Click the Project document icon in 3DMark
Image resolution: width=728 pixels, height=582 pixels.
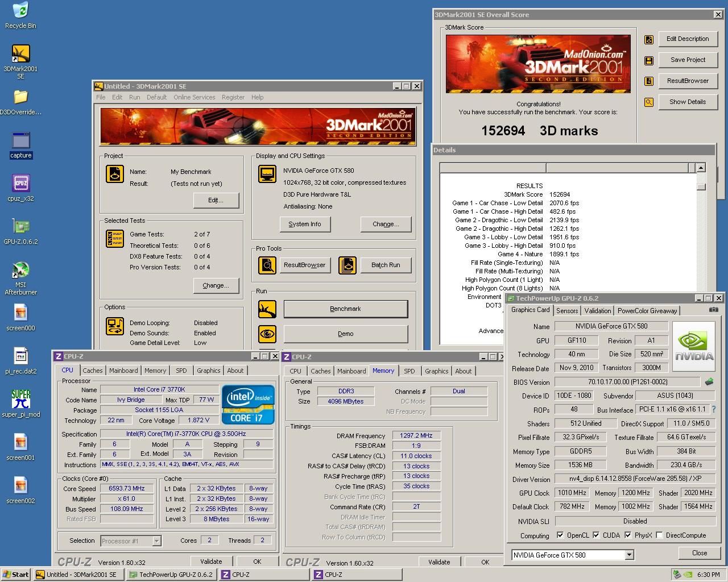pos(115,174)
